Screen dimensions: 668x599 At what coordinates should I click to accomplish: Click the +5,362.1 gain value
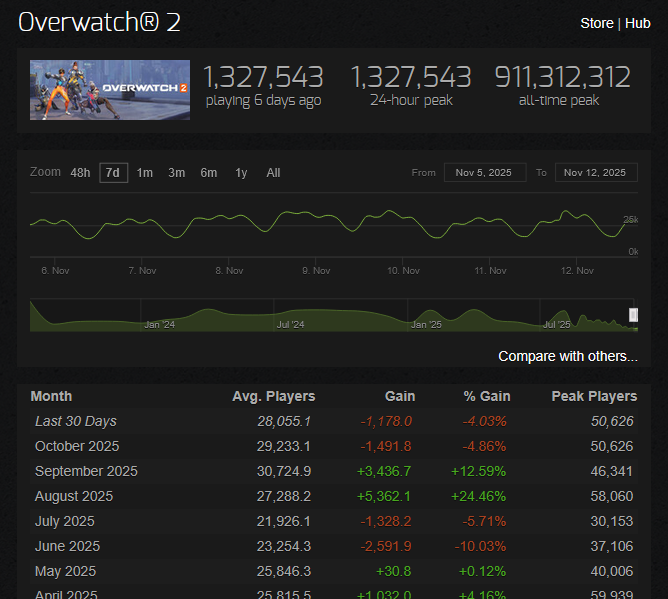tap(384, 496)
